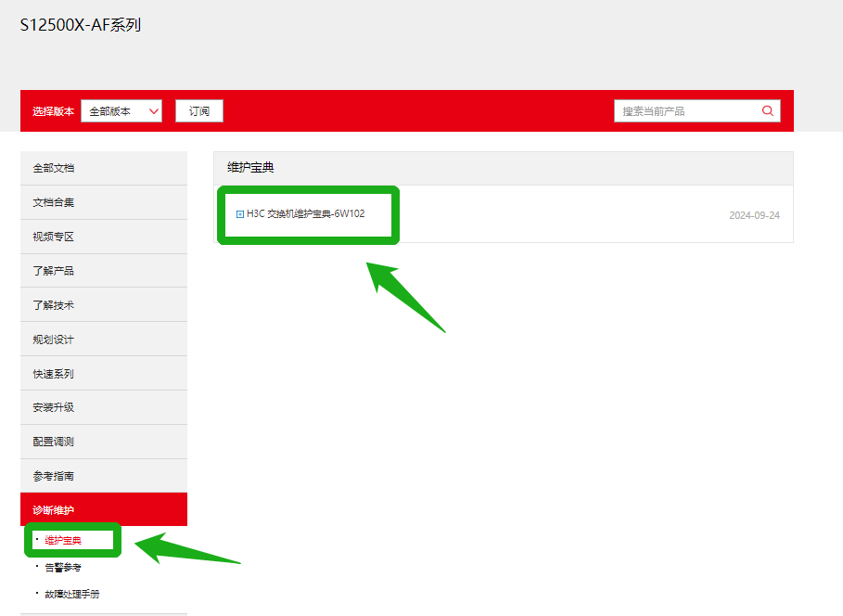Select 维护宝典 sub-item
The height and width of the screenshot is (616, 843).
coord(63,540)
